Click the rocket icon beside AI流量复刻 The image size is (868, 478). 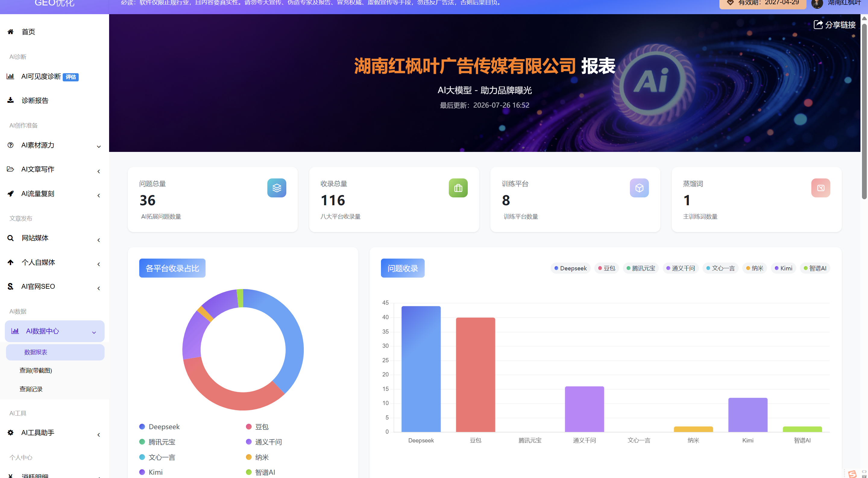point(11,193)
